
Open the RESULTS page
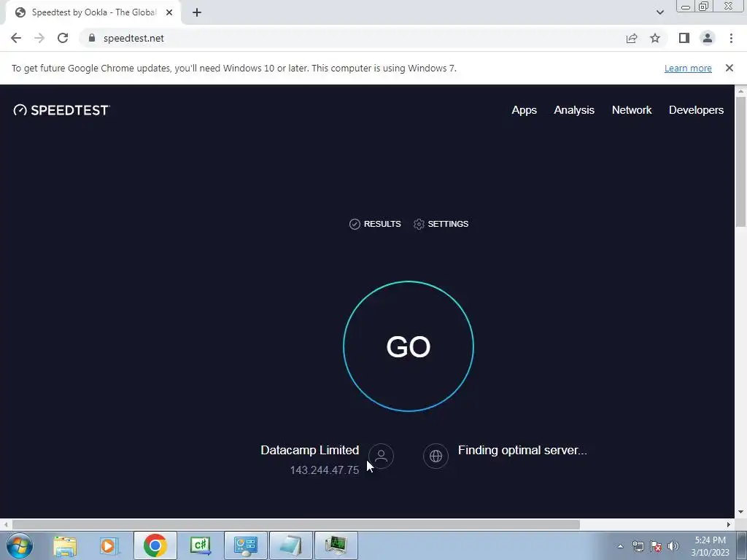coord(376,224)
